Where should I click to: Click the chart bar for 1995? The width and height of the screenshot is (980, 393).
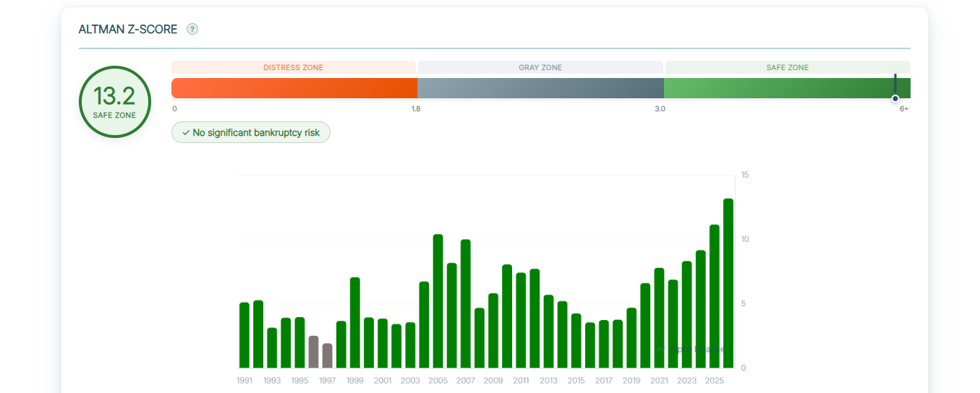tap(299, 342)
